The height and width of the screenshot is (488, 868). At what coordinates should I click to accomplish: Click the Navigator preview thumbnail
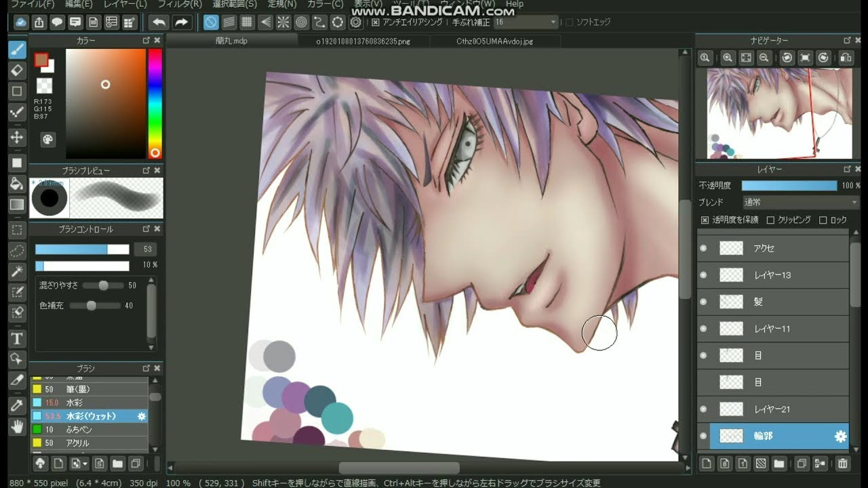pos(779,113)
